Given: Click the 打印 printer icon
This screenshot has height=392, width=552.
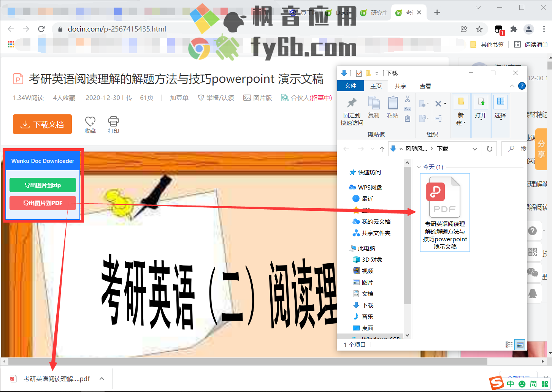Looking at the screenshot, I should pos(113,122).
